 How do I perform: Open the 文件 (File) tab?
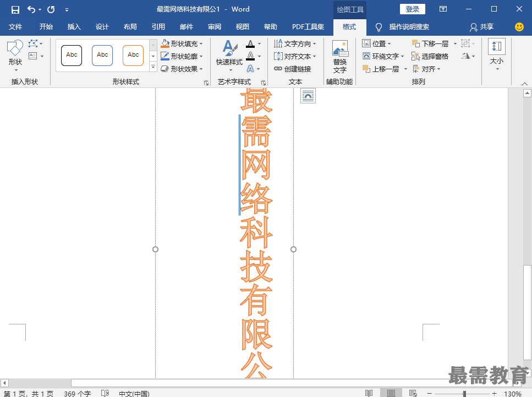point(15,27)
